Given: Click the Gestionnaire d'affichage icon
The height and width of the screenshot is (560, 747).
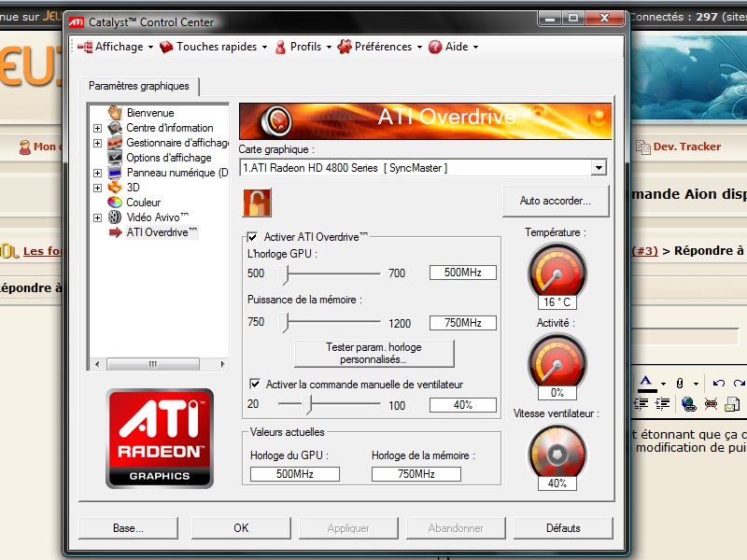Looking at the screenshot, I should coord(115,143).
